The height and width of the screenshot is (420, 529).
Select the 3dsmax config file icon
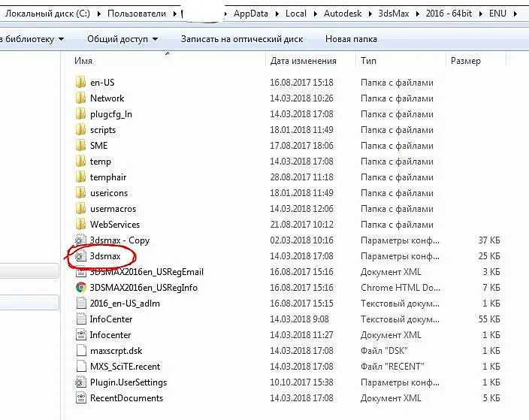[80, 256]
